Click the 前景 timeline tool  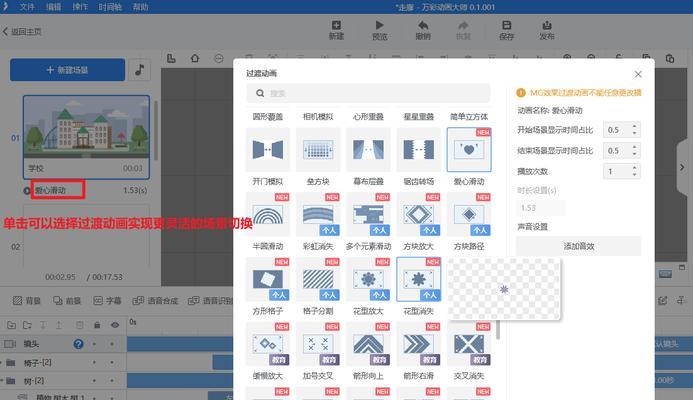point(67,301)
